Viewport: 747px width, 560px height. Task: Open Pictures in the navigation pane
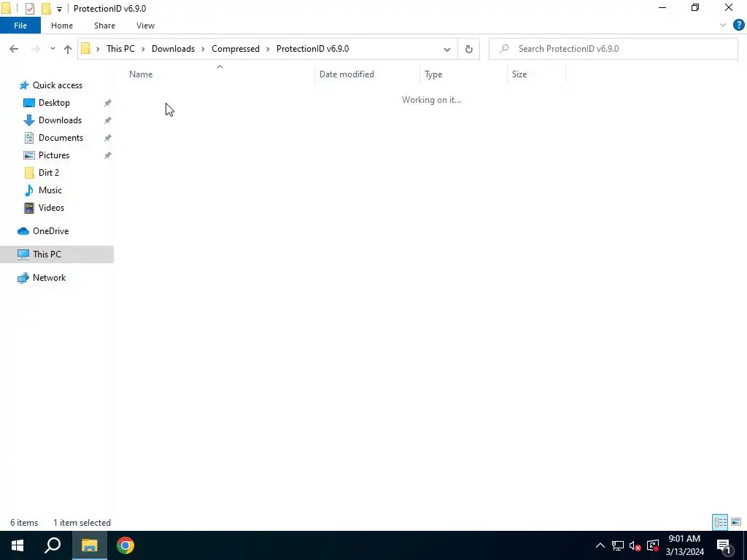coord(54,155)
